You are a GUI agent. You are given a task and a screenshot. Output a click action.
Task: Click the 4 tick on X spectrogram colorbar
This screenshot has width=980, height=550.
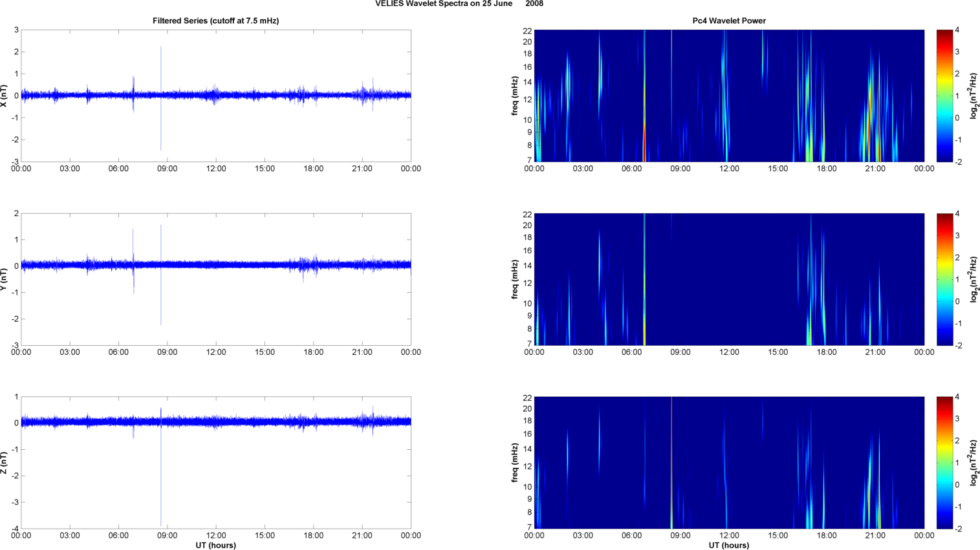coord(957,30)
